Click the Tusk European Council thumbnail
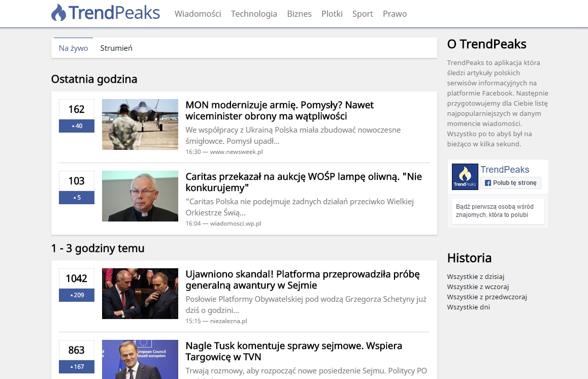 coord(140,359)
